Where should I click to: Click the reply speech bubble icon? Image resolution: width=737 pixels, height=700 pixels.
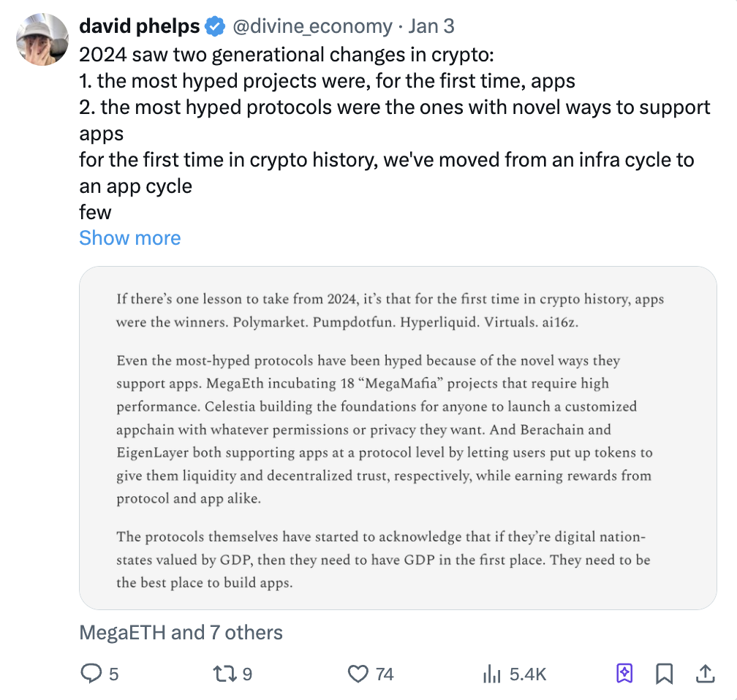[91, 674]
